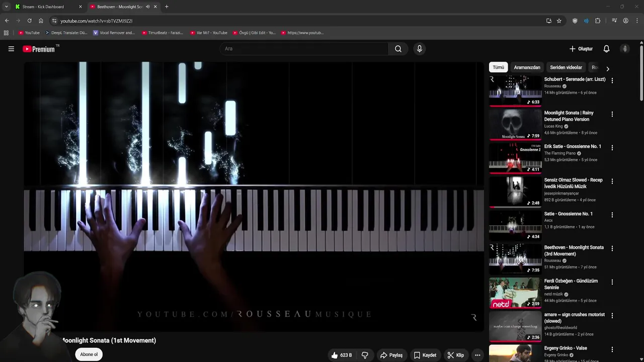The width and height of the screenshot is (644, 362).
Task: Focus the Ara search field
Action: (304, 49)
